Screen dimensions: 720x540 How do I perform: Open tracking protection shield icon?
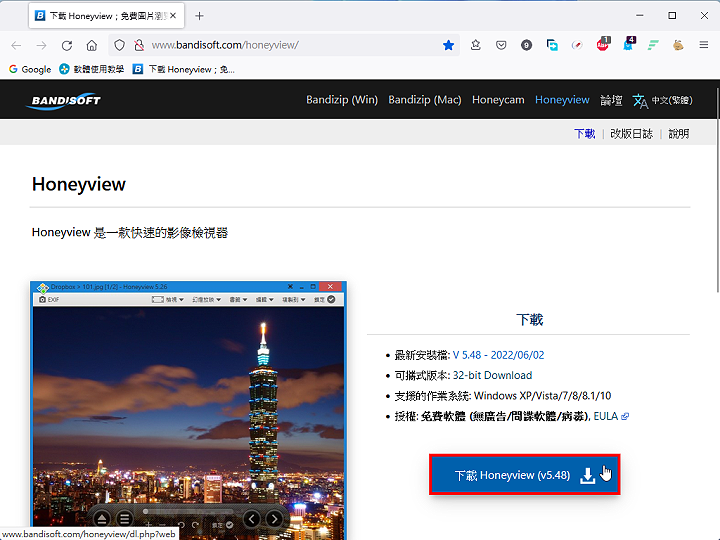click(x=119, y=45)
